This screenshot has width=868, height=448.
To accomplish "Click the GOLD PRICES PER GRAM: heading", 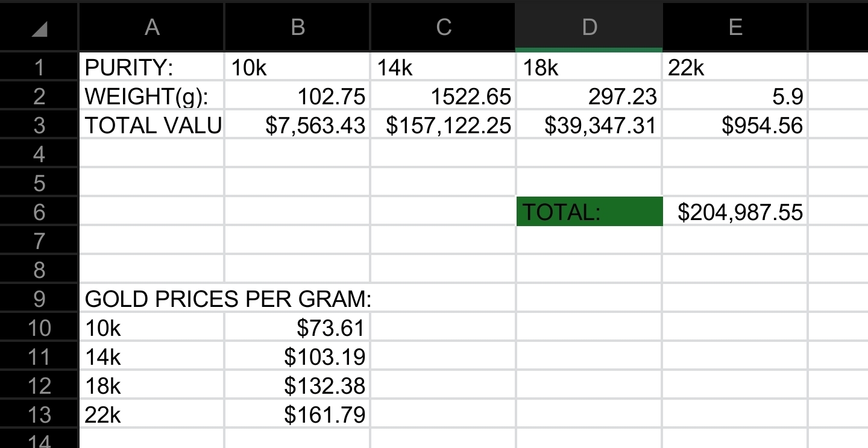I will pos(228,299).
